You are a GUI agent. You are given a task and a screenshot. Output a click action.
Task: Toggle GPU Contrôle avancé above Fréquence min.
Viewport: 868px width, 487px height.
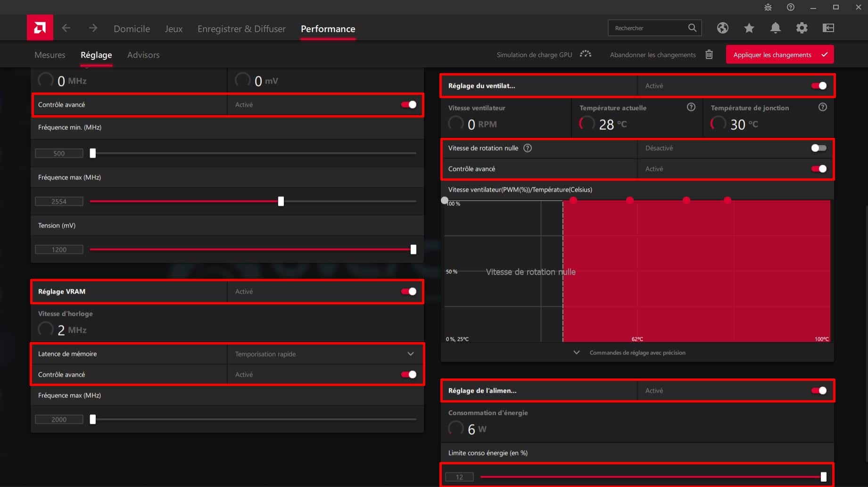(x=409, y=105)
